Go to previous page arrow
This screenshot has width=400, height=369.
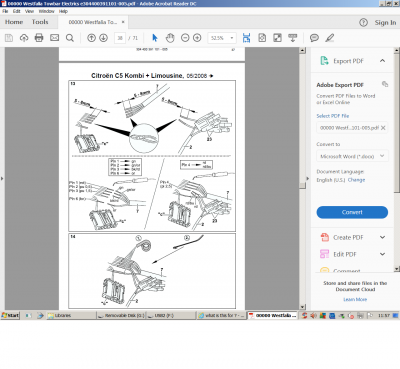[x=91, y=38]
